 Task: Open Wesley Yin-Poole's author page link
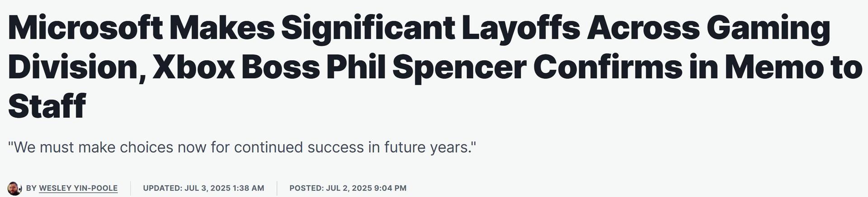point(78,188)
